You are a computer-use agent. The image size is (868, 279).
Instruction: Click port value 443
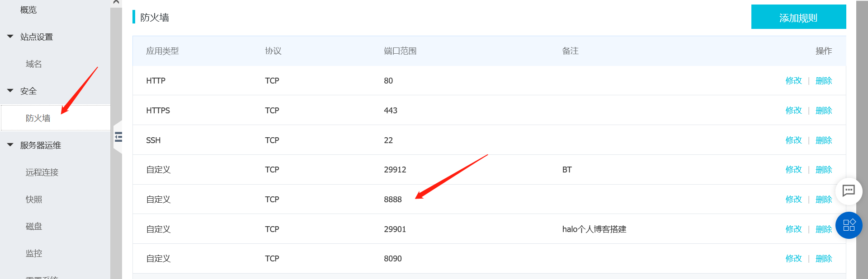pyautogui.click(x=391, y=111)
